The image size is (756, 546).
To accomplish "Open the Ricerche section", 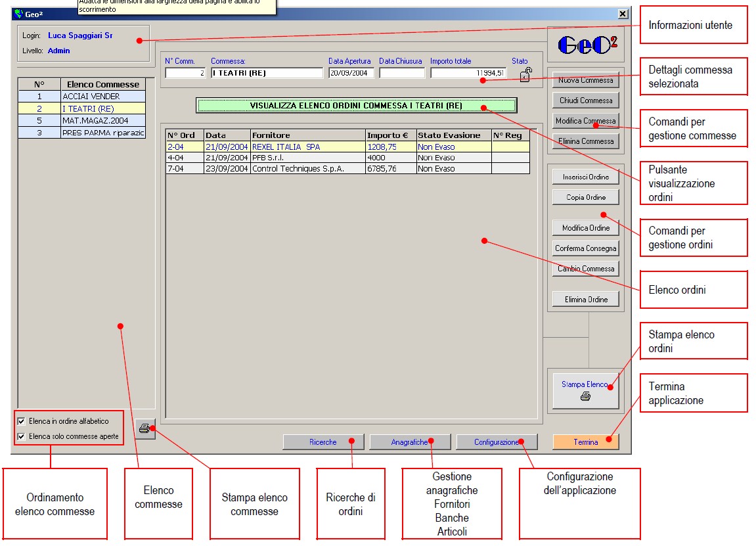I will (323, 442).
